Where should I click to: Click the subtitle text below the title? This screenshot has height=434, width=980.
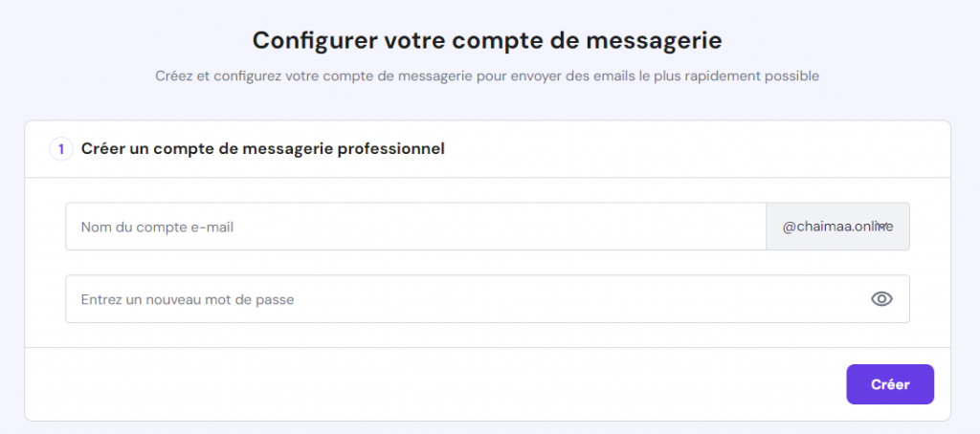click(x=487, y=76)
